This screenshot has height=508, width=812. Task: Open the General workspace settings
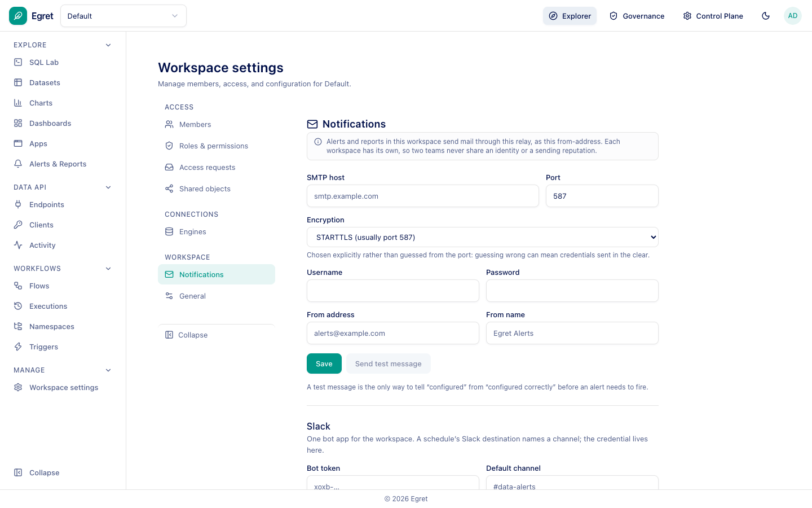[x=217, y=296]
